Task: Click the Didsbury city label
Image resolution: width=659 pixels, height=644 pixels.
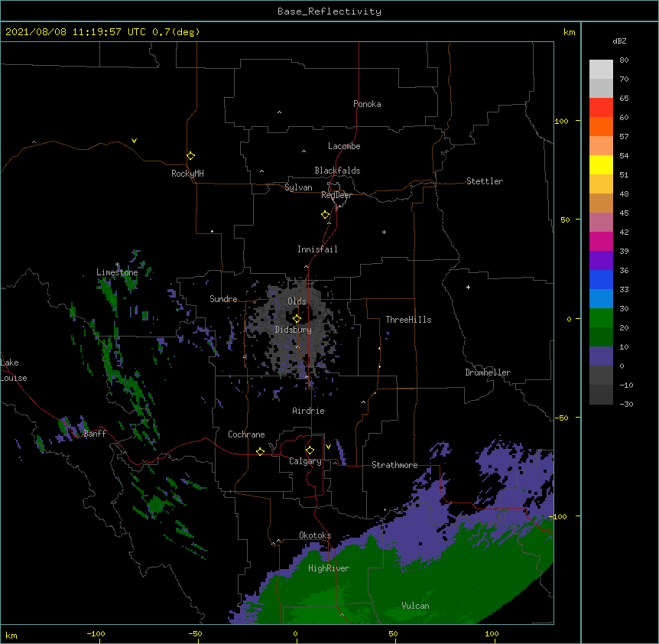Action: 294,330
